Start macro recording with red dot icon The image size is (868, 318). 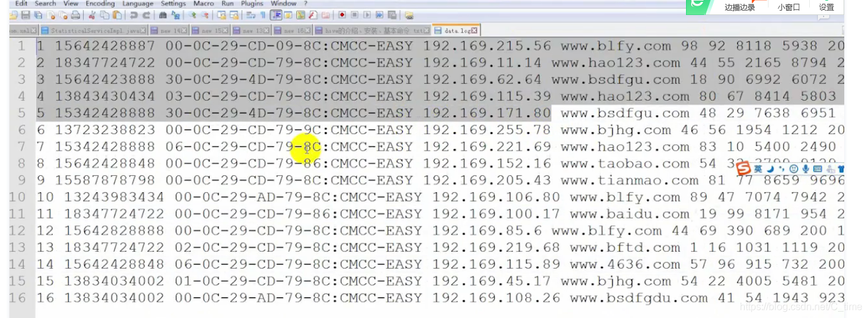pos(342,15)
